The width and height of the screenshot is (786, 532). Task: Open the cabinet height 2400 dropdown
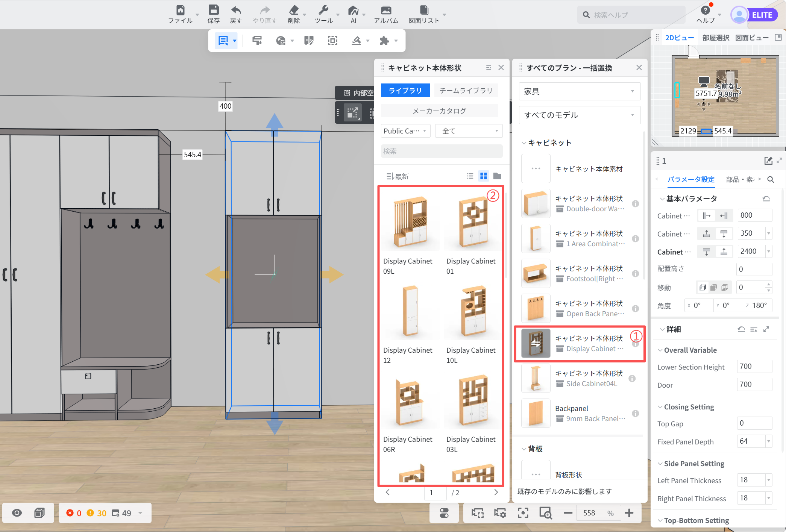coord(768,252)
